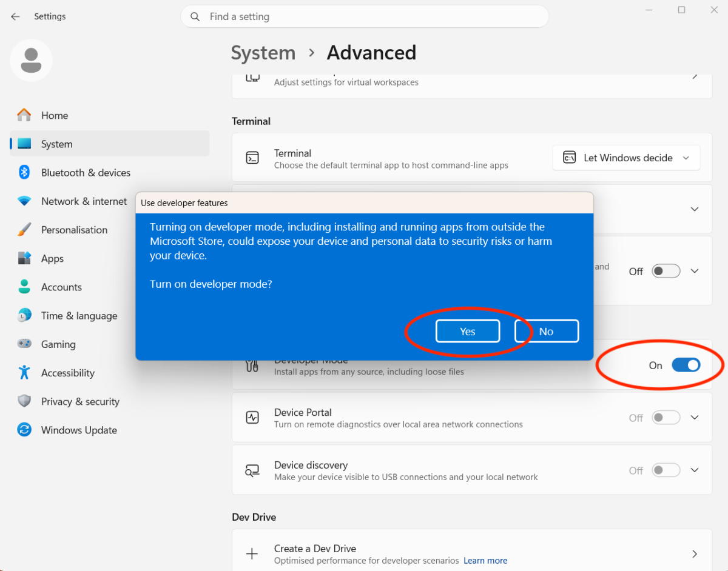The width and height of the screenshot is (728, 571).
Task: Click the Accessibility figure icon
Action: click(24, 372)
